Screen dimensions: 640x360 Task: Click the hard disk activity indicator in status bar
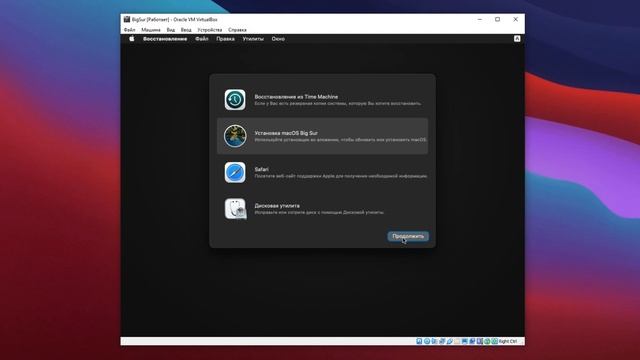[x=419, y=341]
